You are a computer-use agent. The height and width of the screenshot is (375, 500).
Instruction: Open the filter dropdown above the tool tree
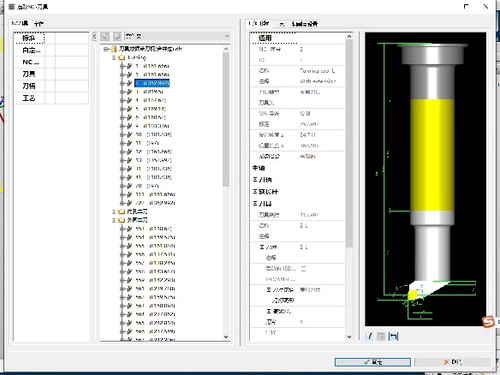227,36
